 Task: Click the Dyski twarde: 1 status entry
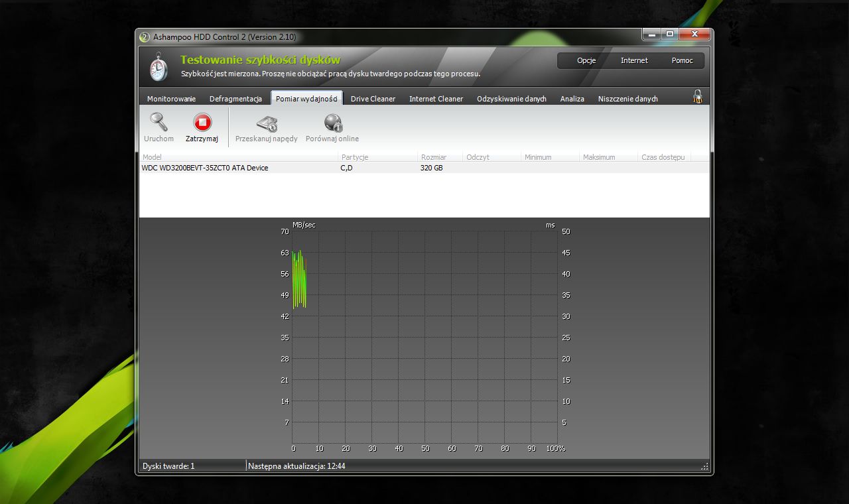168,466
